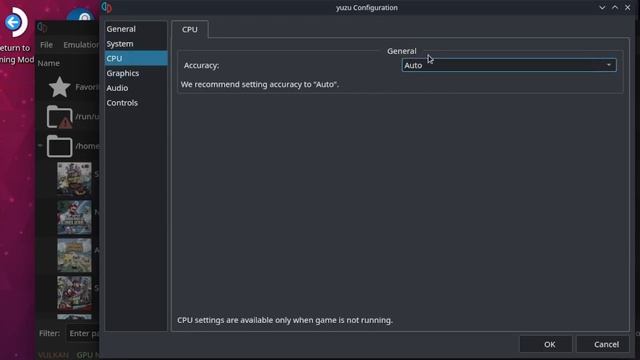Click the yuzu logo in main window title
This screenshot has height=360, width=640.
tap(42, 27)
